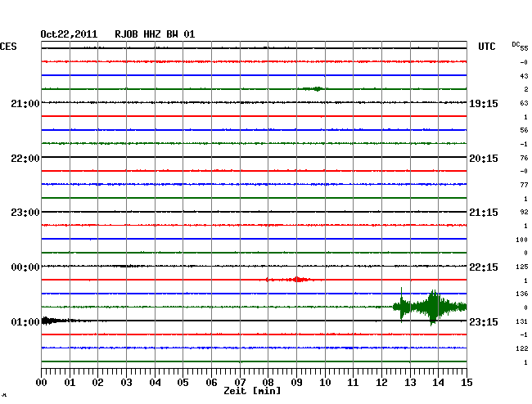Click the 15 minute axis tick label
This screenshot has height=404, width=532.
pos(467,383)
